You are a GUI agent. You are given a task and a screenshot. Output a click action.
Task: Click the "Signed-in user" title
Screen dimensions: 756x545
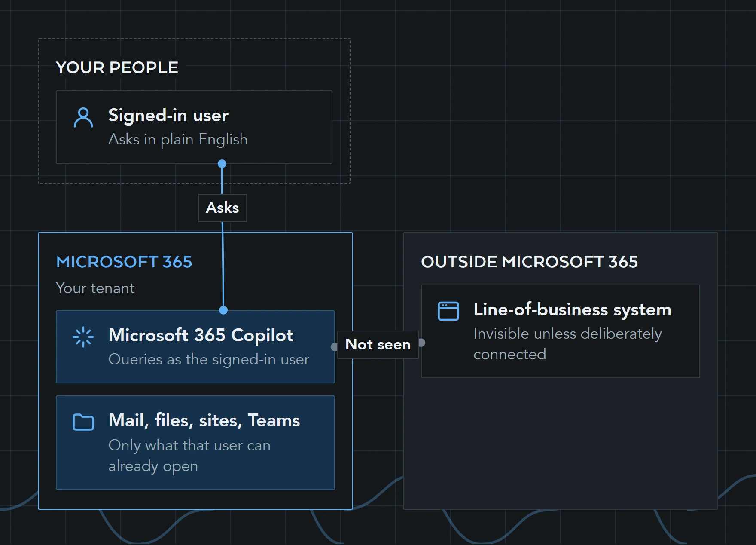click(168, 115)
